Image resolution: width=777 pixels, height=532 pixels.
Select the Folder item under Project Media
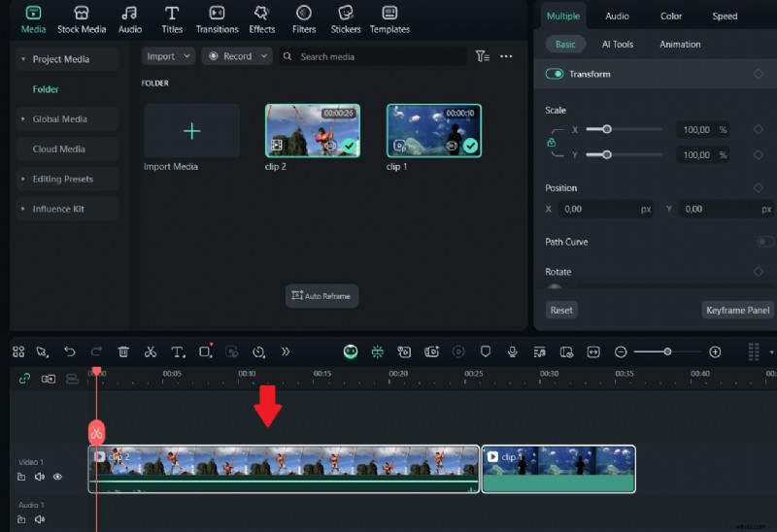46,89
